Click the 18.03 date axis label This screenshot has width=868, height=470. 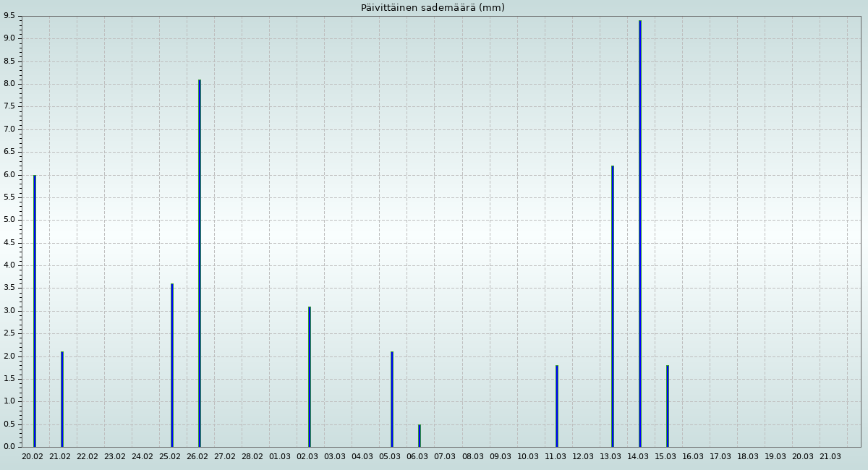[x=748, y=457]
